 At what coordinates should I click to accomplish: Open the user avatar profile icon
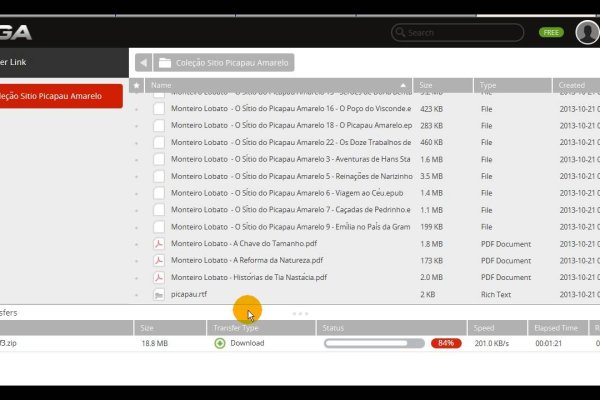pos(588,32)
